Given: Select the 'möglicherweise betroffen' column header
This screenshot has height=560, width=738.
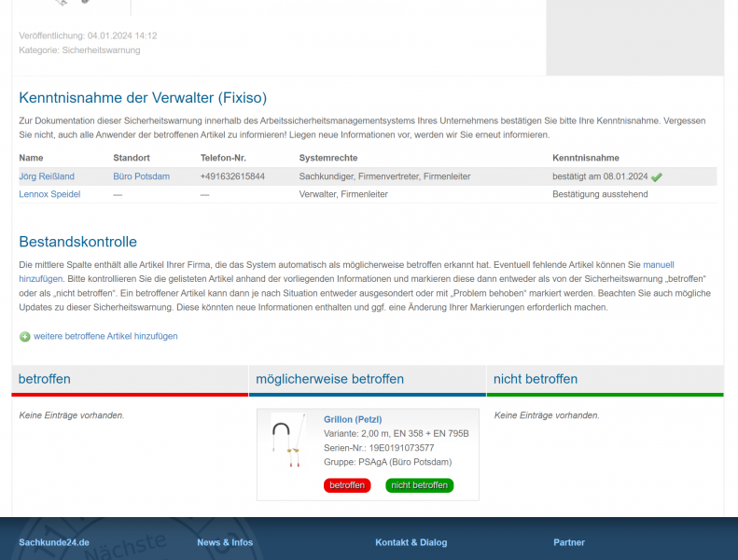Looking at the screenshot, I should (x=329, y=379).
